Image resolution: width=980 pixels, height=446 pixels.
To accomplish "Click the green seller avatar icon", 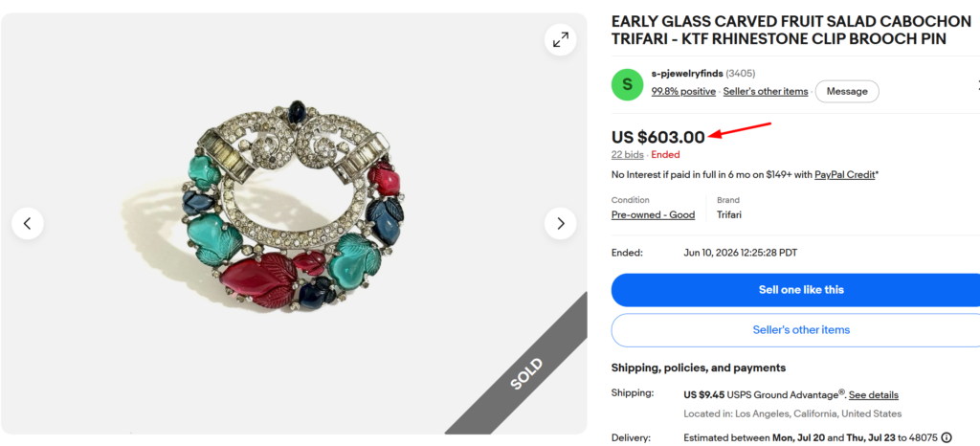I will [x=627, y=84].
